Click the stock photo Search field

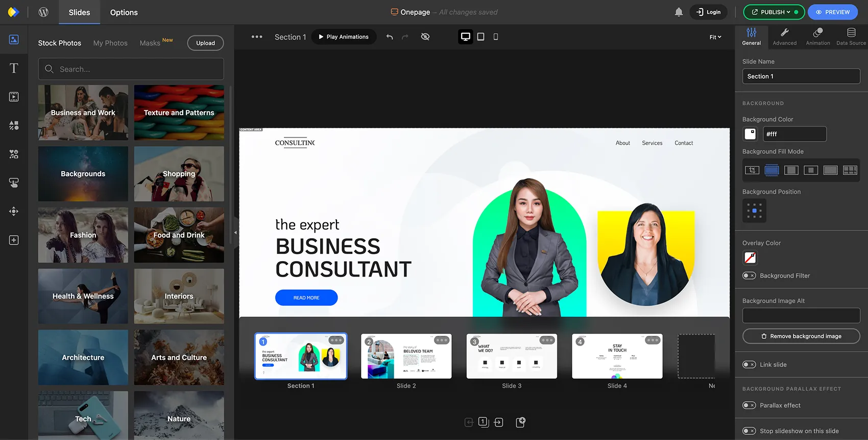tap(131, 69)
